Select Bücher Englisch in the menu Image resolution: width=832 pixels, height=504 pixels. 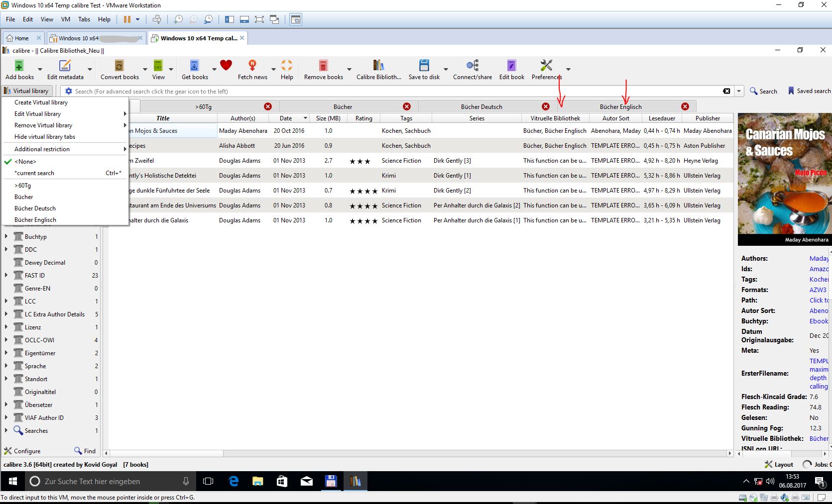pos(65,220)
